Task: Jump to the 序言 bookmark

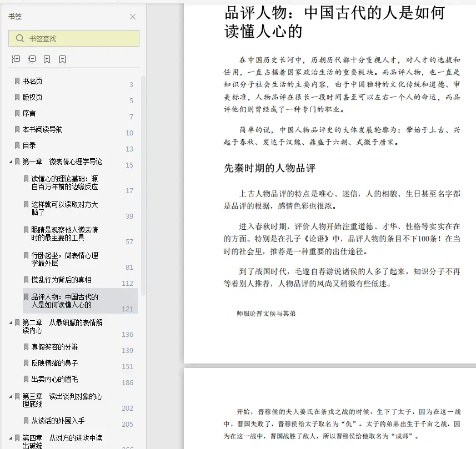Action: (29, 113)
